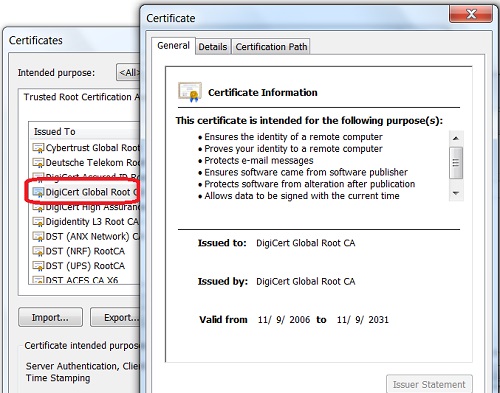
Task: Select the DST (NRF) RootCA row
Action: pos(79,251)
